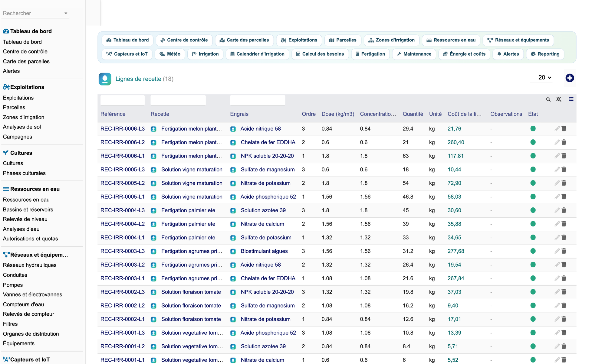Image resolution: width=589 pixels, height=364 pixels.
Task: Open Solution vigne maturation in row REC-IRR-0005-L2
Action: [x=192, y=183]
